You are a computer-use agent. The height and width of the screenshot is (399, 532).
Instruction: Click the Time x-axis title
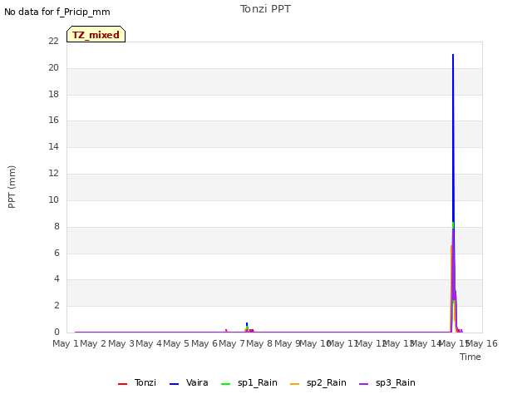tap(470, 357)
